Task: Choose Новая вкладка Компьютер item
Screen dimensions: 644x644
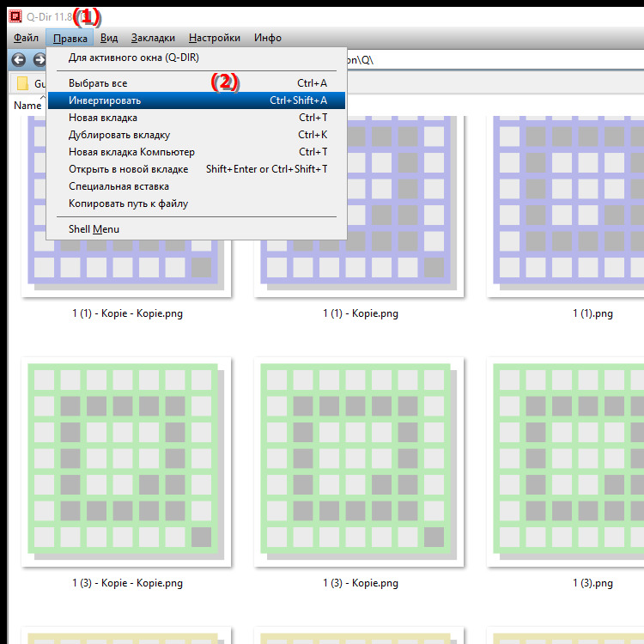Action: 197,152
